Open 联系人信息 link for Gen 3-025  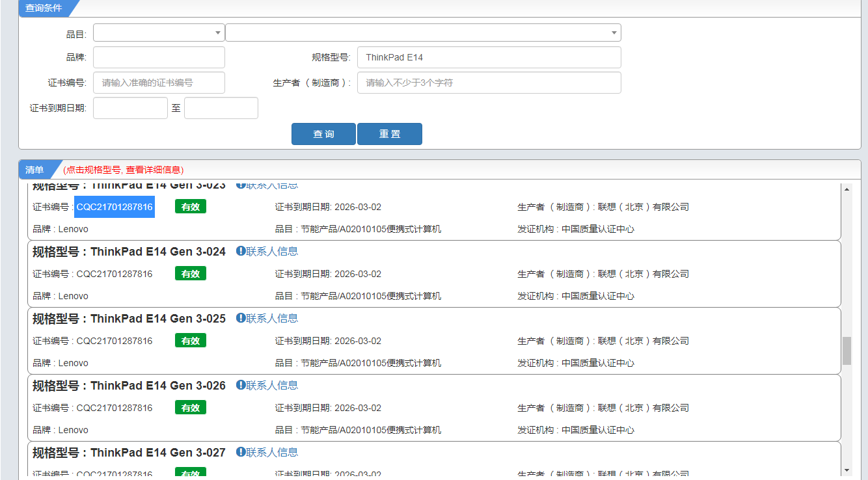coord(272,318)
